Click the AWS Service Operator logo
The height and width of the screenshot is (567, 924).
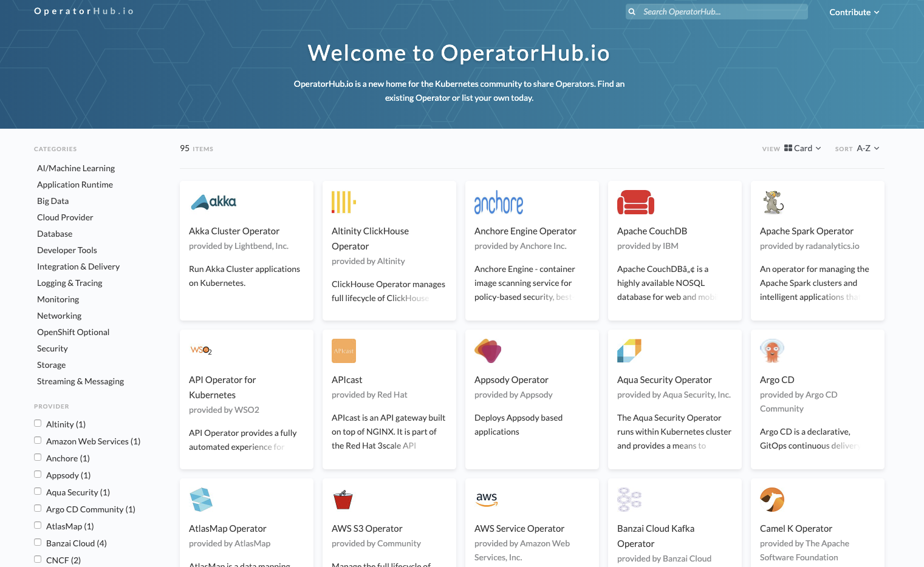click(x=487, y=500)
